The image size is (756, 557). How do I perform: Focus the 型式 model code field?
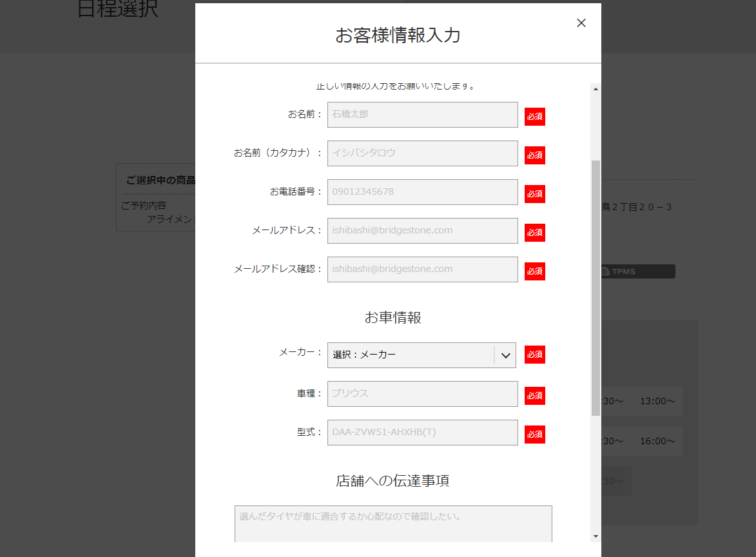click(422, 433)
